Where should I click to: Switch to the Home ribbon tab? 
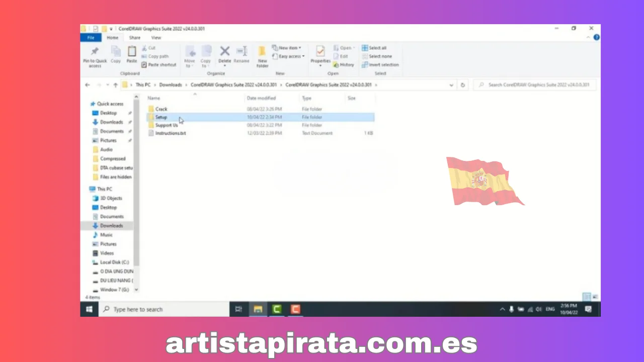[x=112, y=38]
